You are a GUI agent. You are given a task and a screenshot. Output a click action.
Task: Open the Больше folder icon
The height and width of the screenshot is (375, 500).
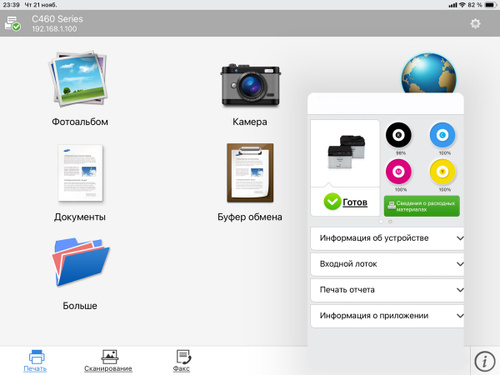point(81,262)
